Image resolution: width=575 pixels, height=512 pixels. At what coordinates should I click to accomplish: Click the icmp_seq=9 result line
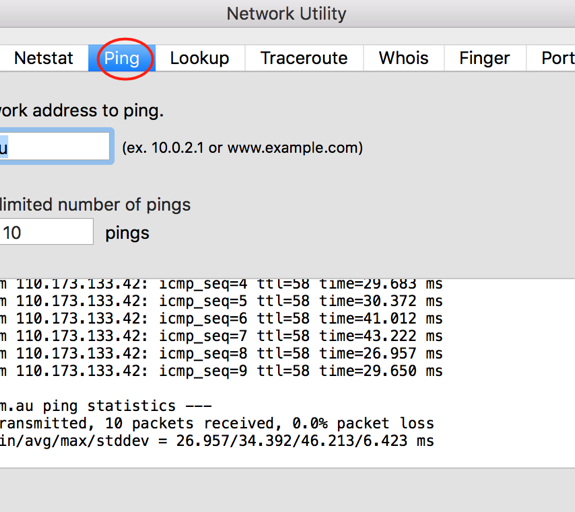221,371
